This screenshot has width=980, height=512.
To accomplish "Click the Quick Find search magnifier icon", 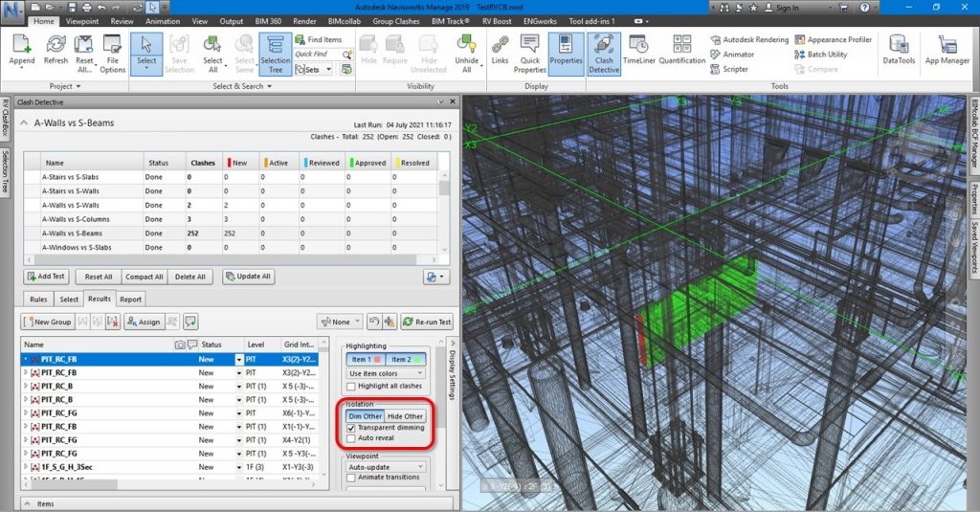I will pos(346,55).
